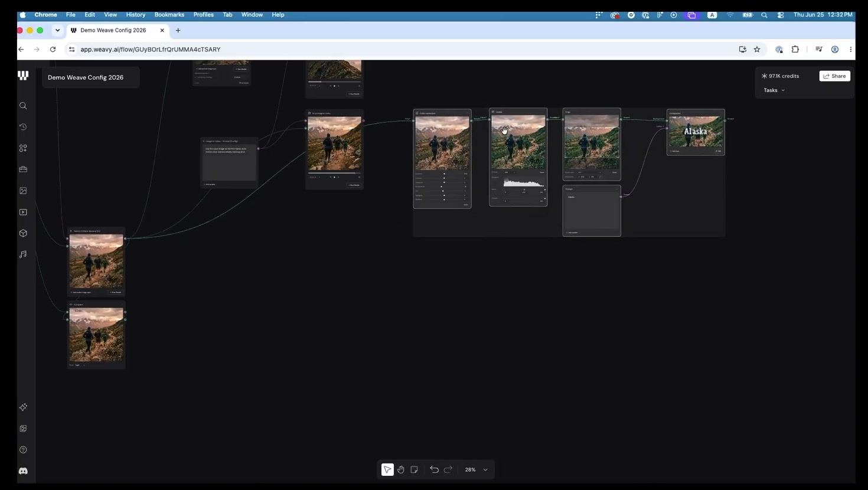Click Run Model on Nano Banana node

pos(115,292)
